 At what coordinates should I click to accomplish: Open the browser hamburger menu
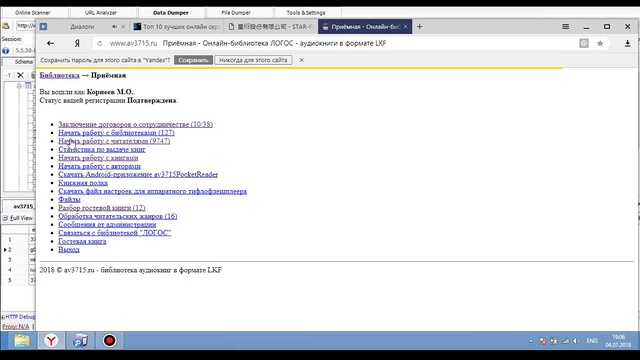pyautogui.click(x=565, y=27)
